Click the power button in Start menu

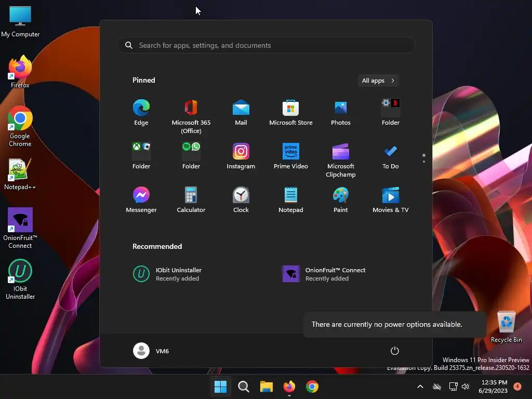[x=395, y=351]
